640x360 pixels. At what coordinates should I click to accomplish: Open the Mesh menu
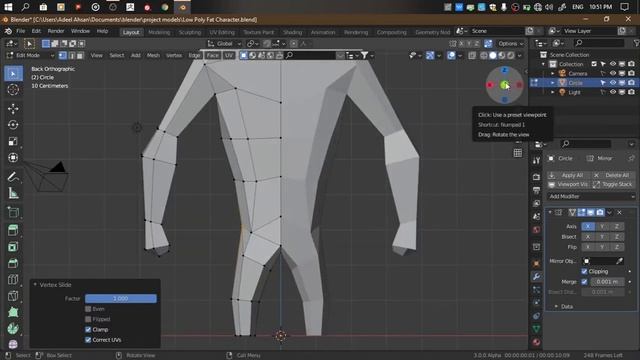pyautogui.click(x=153, y=56)
